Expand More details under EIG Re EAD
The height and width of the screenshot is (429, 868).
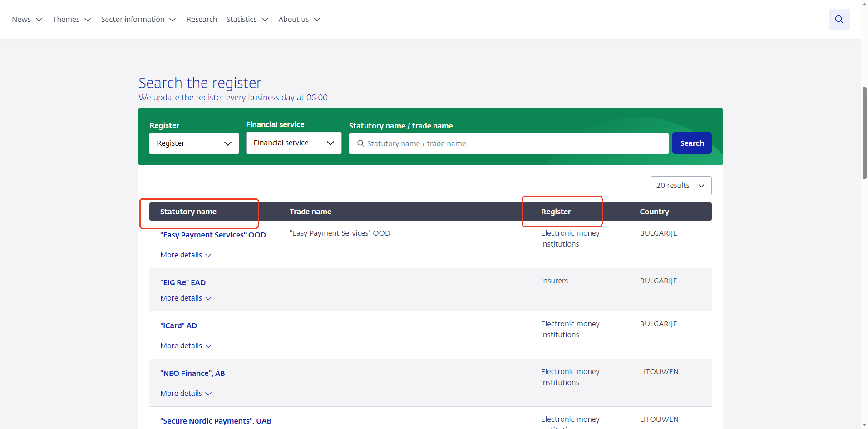tap(186, 298)
